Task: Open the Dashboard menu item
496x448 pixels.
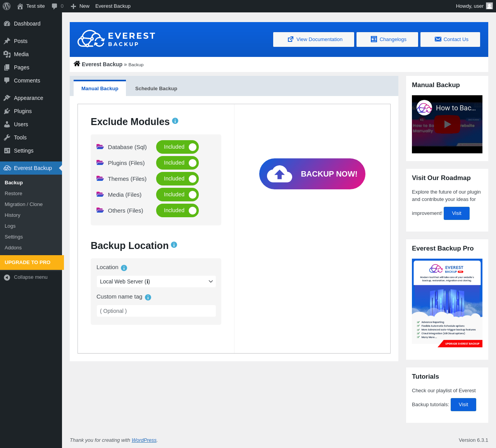Action: [x=31, y=24]
